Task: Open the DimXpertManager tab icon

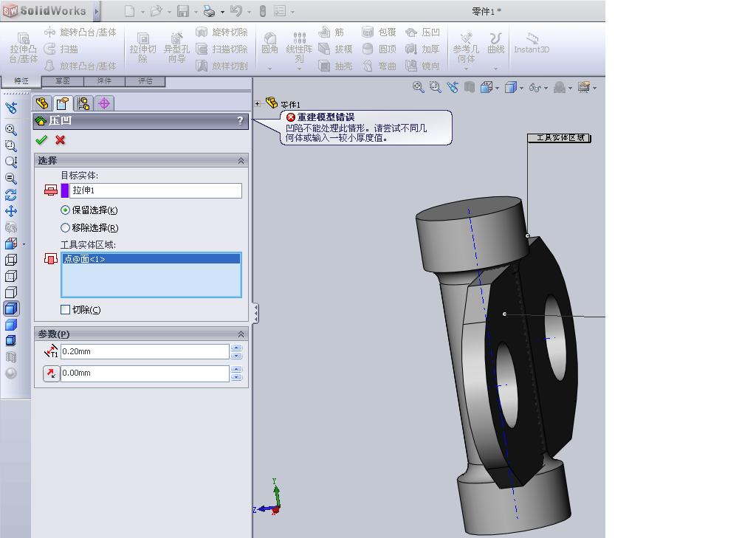Action: click(104, 103)
